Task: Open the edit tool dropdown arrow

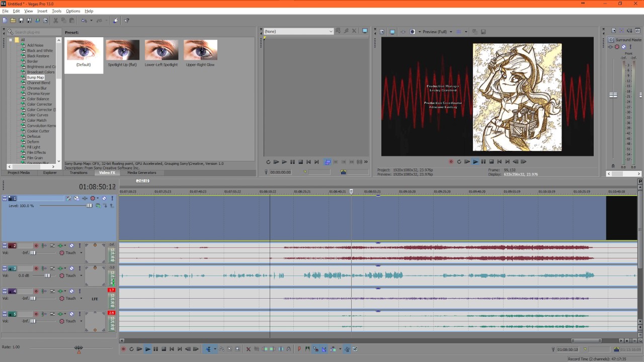Action: 215,349
